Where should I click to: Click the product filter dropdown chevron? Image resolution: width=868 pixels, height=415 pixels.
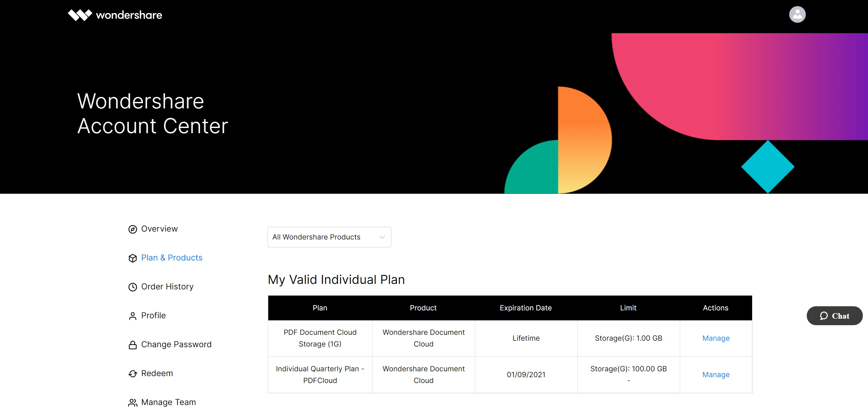[382, 237]
